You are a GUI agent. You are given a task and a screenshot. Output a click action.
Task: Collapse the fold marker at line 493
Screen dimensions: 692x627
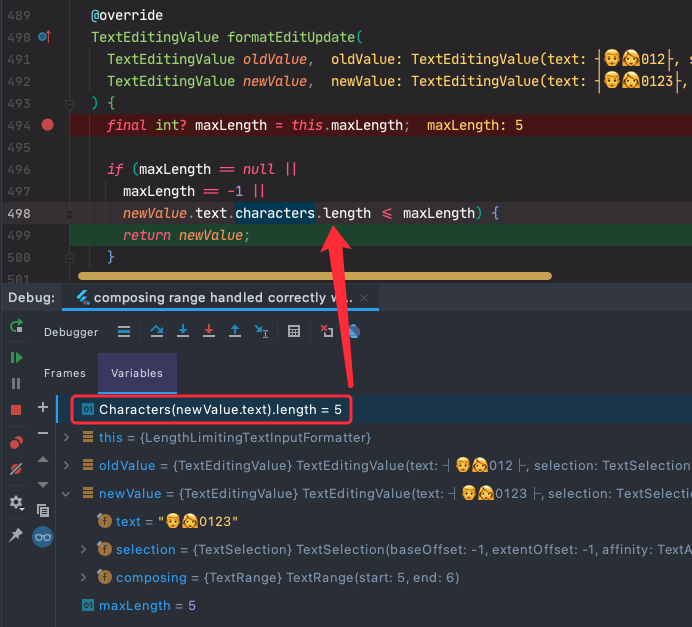pos(69,105)
